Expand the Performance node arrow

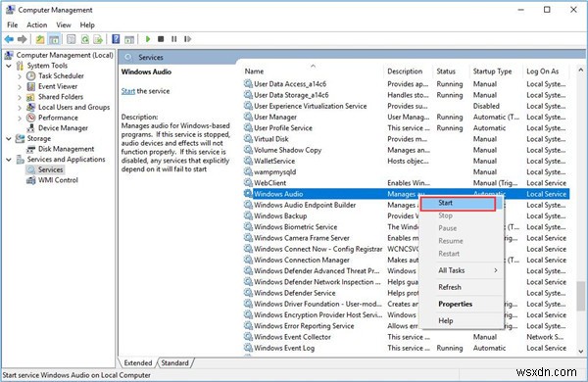(x=20, y=119)
